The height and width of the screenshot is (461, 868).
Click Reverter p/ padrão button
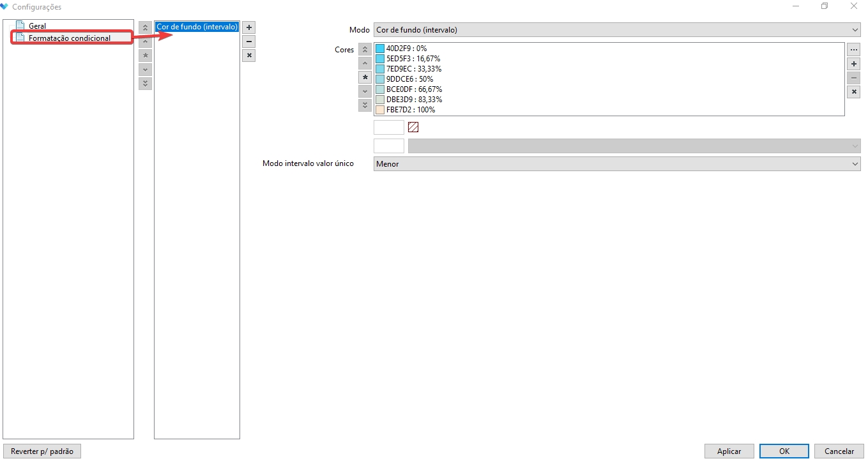[42, 451]
